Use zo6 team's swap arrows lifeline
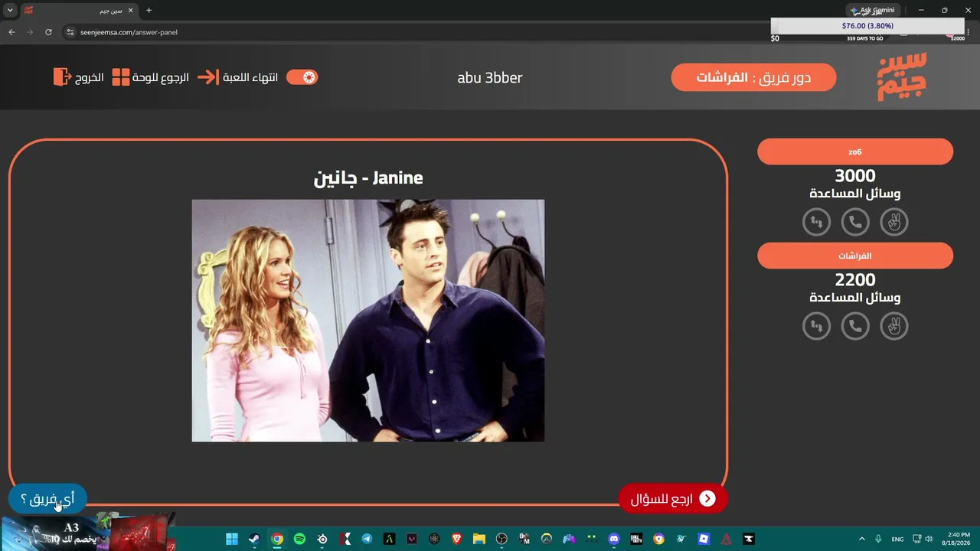The height and width of the screenshot is (551, 980). (x=816, y=222)
